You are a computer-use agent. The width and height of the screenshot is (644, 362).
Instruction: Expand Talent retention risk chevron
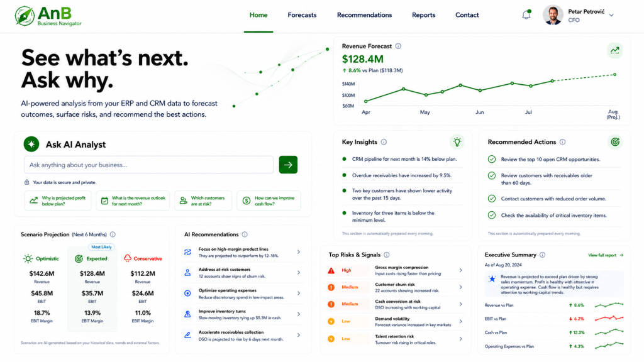point(461,339)
